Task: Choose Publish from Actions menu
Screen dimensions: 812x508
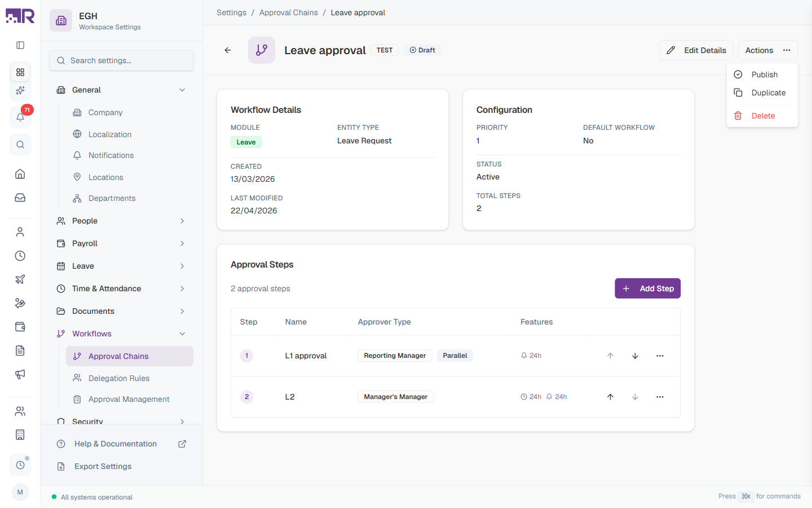Action: click(762, 75)
